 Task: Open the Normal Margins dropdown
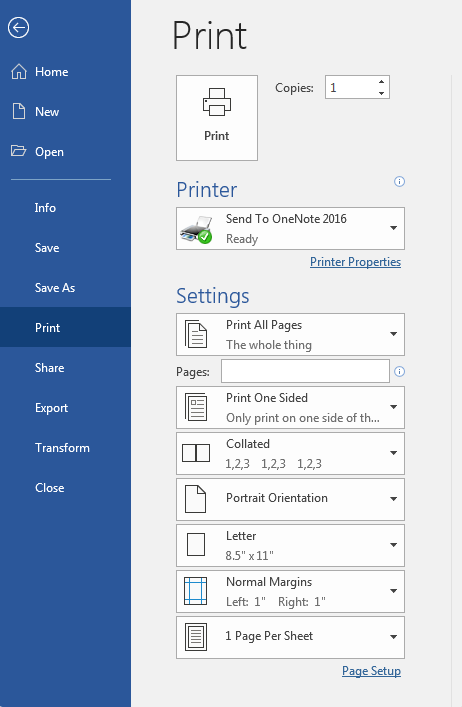pos(290,591)
